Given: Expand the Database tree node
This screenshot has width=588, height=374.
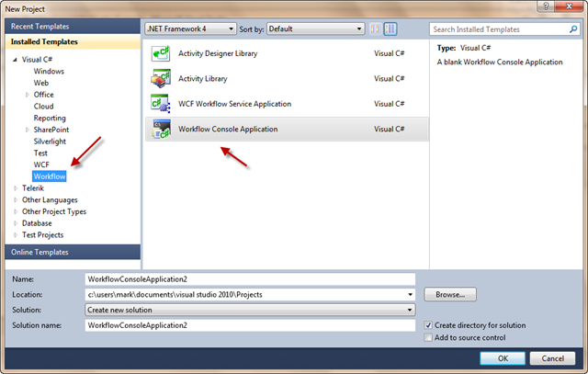Looking at the screenshot, I should click(16, 223).
